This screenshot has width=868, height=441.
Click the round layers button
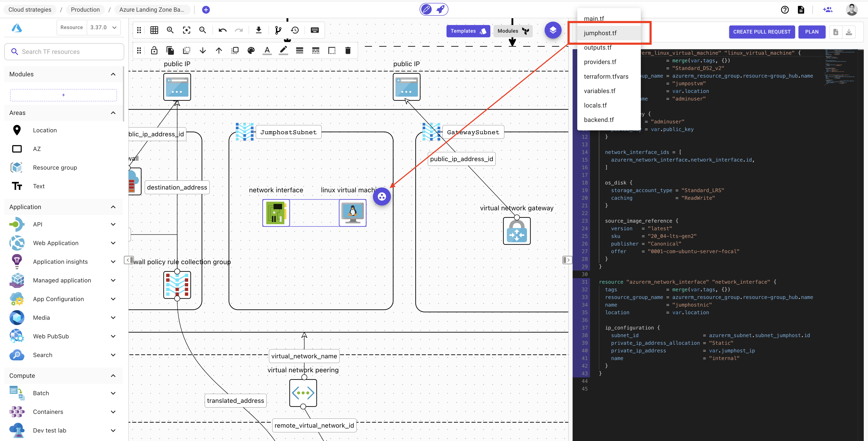553,30
